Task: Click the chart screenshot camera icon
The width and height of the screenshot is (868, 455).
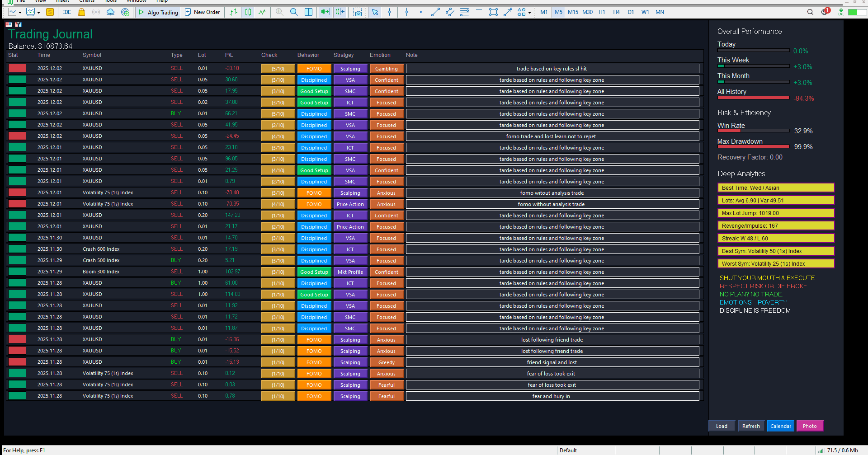Action: (x=358, y=12)
